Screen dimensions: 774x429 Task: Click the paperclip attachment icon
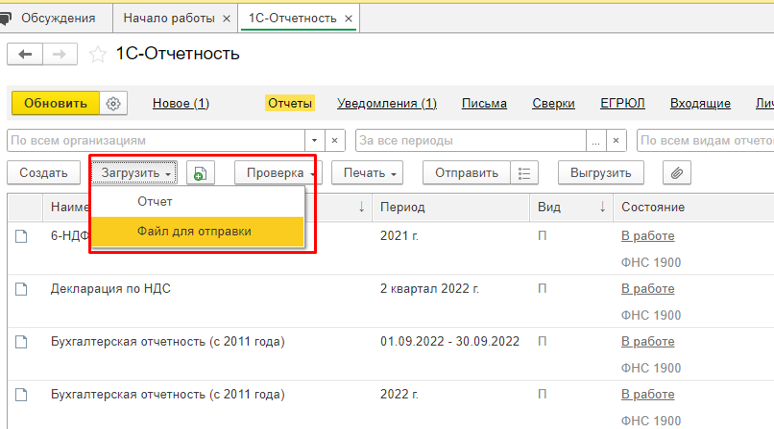[x=677, y=173]
